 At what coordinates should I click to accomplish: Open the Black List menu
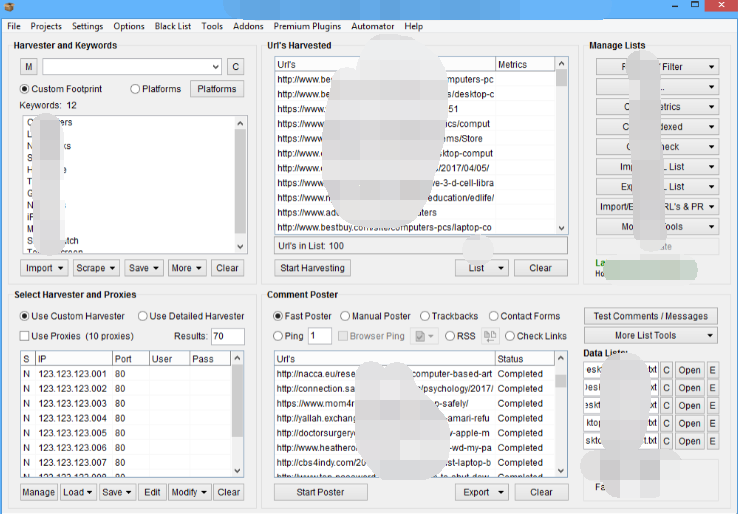click(172, 26)
